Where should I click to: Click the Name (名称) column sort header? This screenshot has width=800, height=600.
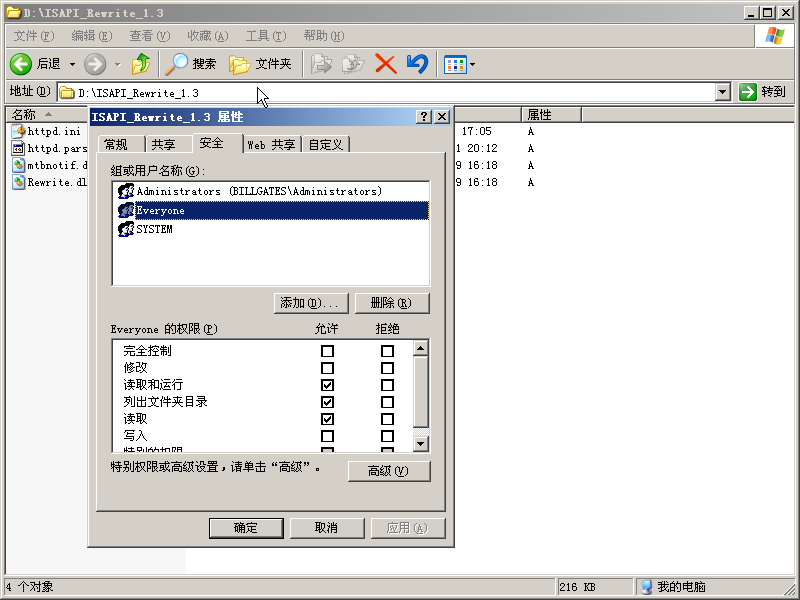tap(46, 114)
